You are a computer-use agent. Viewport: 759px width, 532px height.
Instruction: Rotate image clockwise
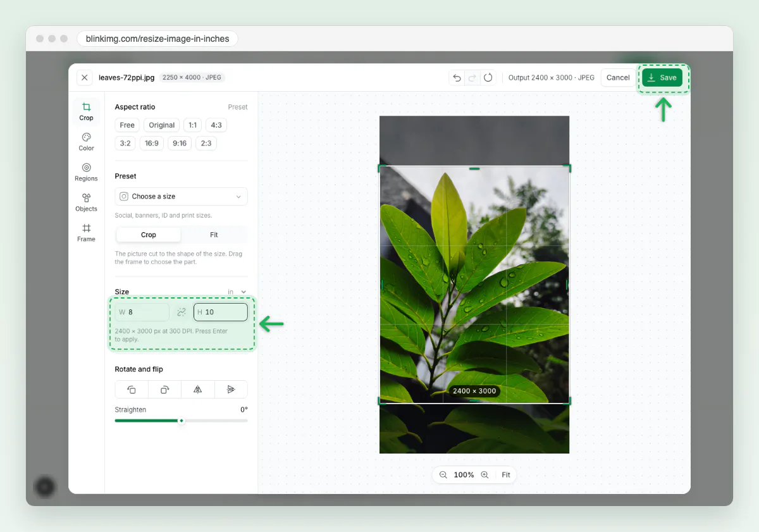pyautogui.click(x=164, y=390)
